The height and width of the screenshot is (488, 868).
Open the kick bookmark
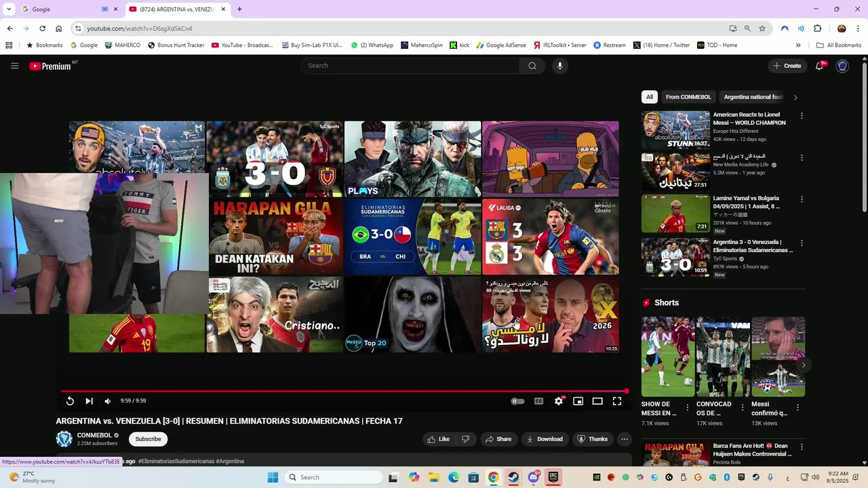459,45
